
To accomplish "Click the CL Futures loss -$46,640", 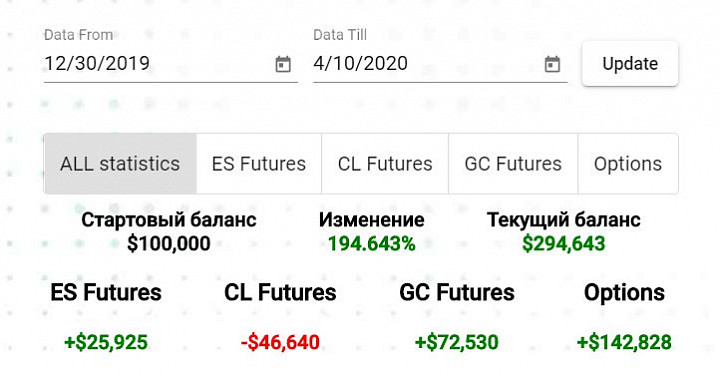I will (x=280, y=342).
